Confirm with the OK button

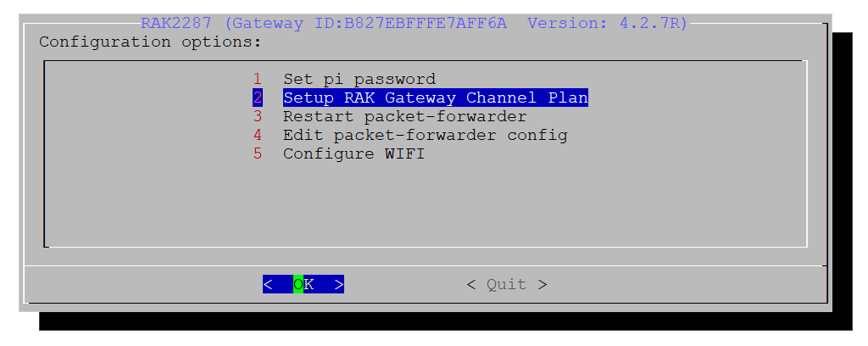click(x=303, y=285)
